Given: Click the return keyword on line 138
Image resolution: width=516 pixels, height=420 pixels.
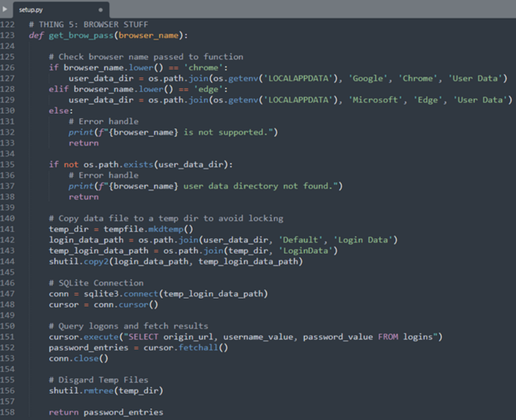Looking at the screenshot, I should (x=83, y=197).
